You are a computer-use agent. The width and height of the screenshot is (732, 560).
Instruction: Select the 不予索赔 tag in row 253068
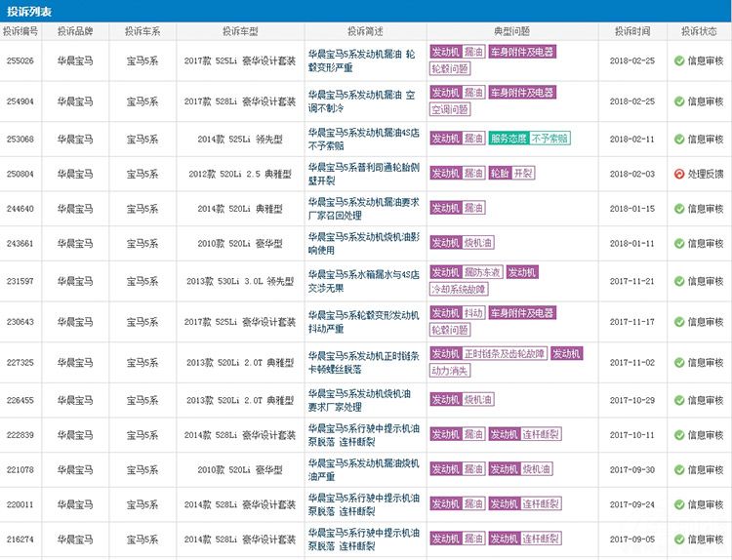550,139
